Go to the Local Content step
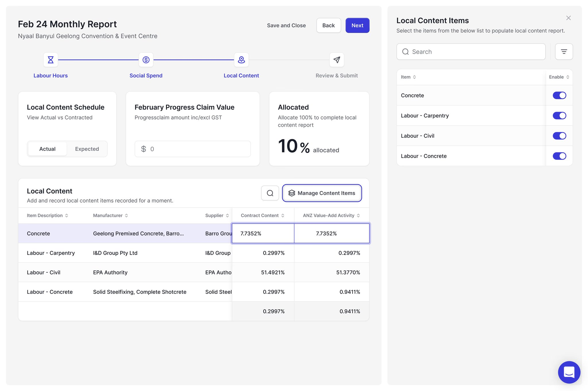Image resolution: width=588 pixels, height=391 pixels. [x=241, y=76]
